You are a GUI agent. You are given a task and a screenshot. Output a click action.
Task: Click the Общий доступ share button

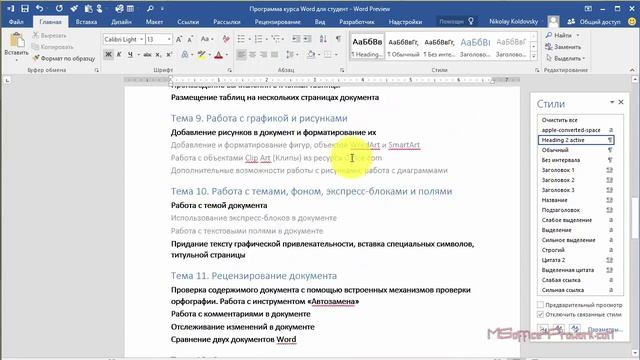point(594,22)
